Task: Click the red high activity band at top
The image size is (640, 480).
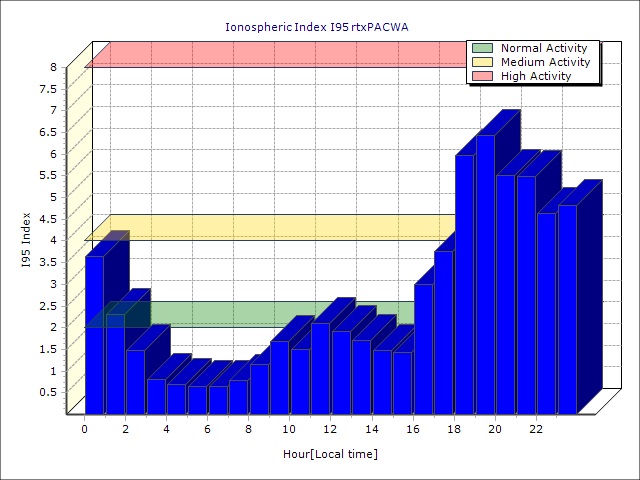Action: 270,55
